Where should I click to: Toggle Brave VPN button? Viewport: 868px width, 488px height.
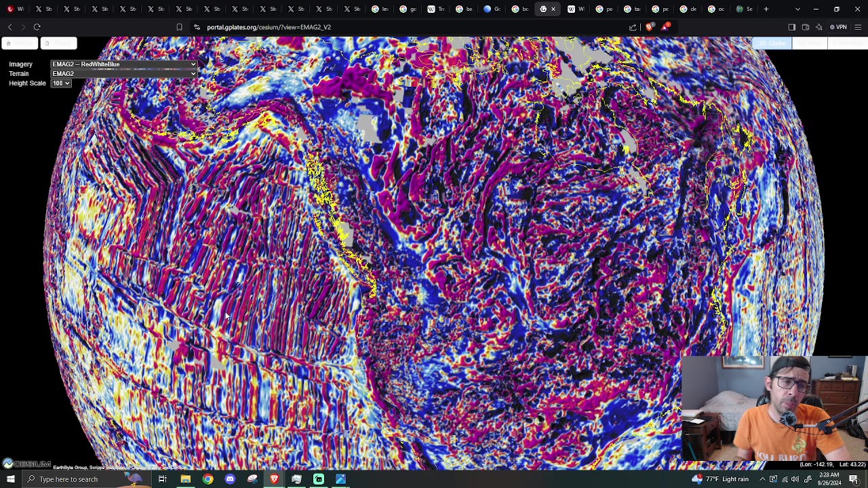[x=839, y=27]
